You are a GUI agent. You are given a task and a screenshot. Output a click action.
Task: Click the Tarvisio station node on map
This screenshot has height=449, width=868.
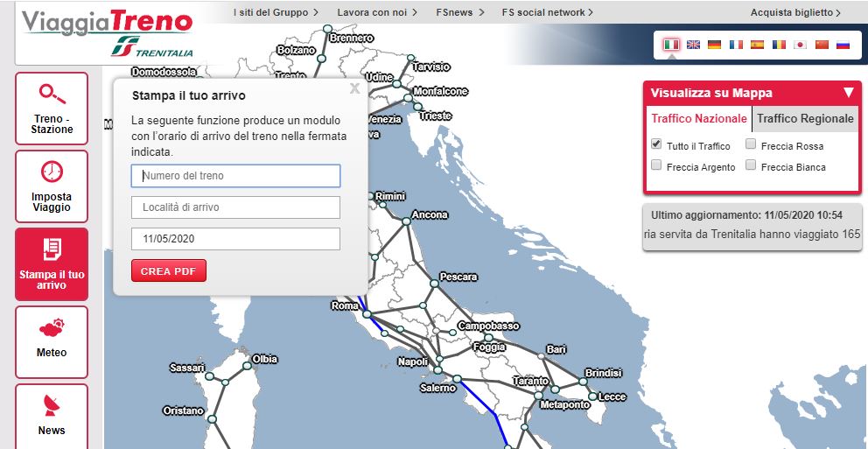[x=410, y=58]
